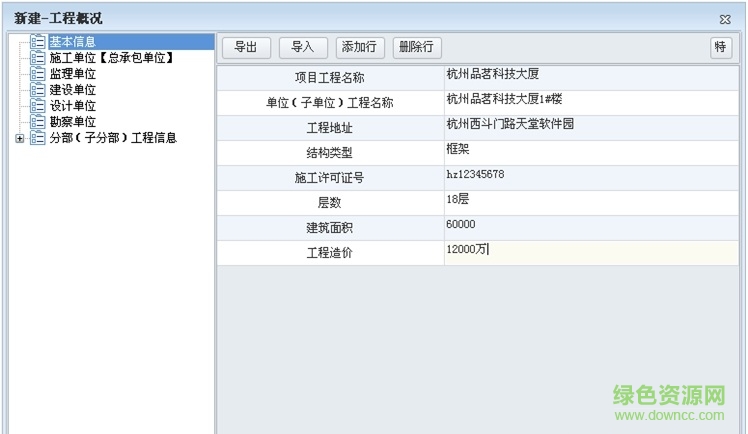Expand the 分部(子分部)工程信息 tree node
The image size is (748, 434).
pos(19,138)
